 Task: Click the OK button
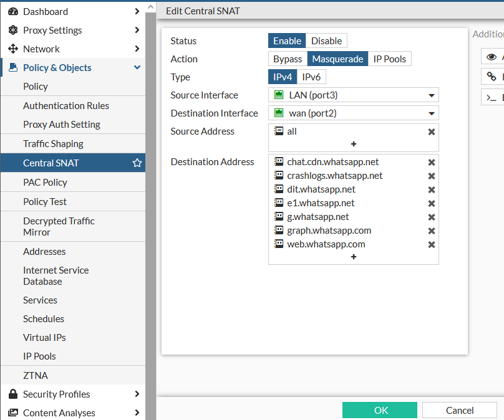pyautogui.click(x=380, y=410)
